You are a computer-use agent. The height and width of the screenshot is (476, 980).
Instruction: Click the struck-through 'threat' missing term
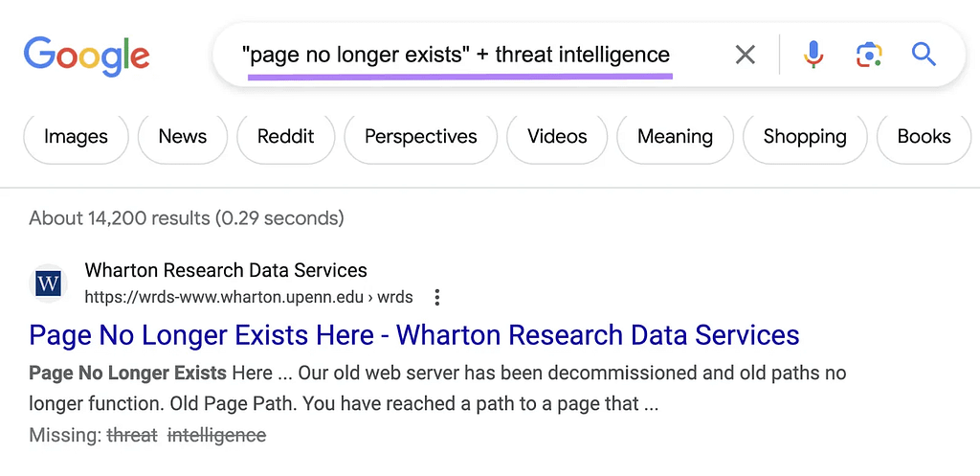tap(132, 435)
